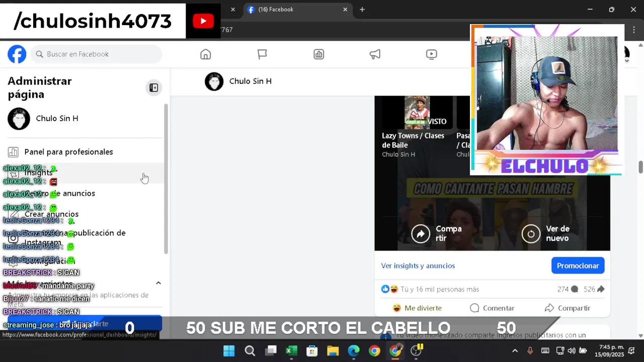Click the sidebar vertical scrollbar
This screenshot has height=362, width=644.
pyautogui.click(x=166, y=178)
